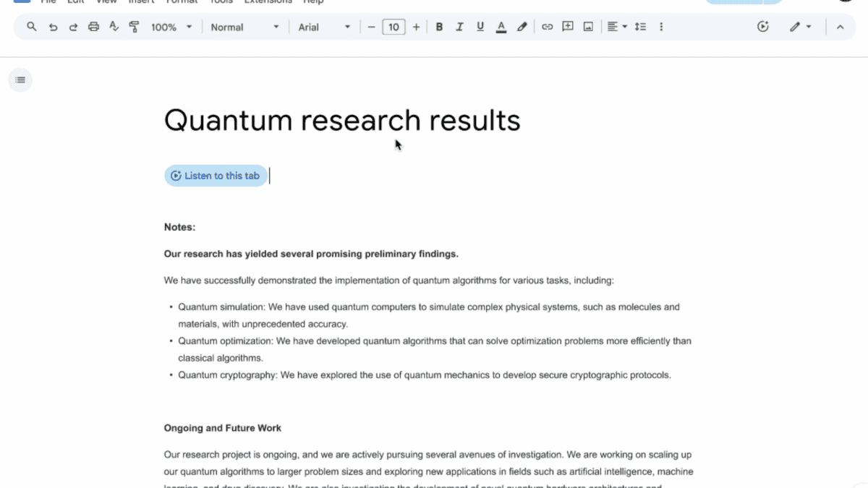Print the document
This screenshot has width=868, height=488.
click(93, 27)
